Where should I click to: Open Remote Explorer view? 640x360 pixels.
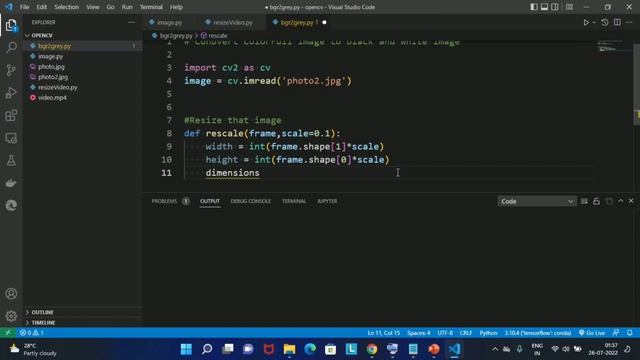pyautogui.click(x=11, y=138)
